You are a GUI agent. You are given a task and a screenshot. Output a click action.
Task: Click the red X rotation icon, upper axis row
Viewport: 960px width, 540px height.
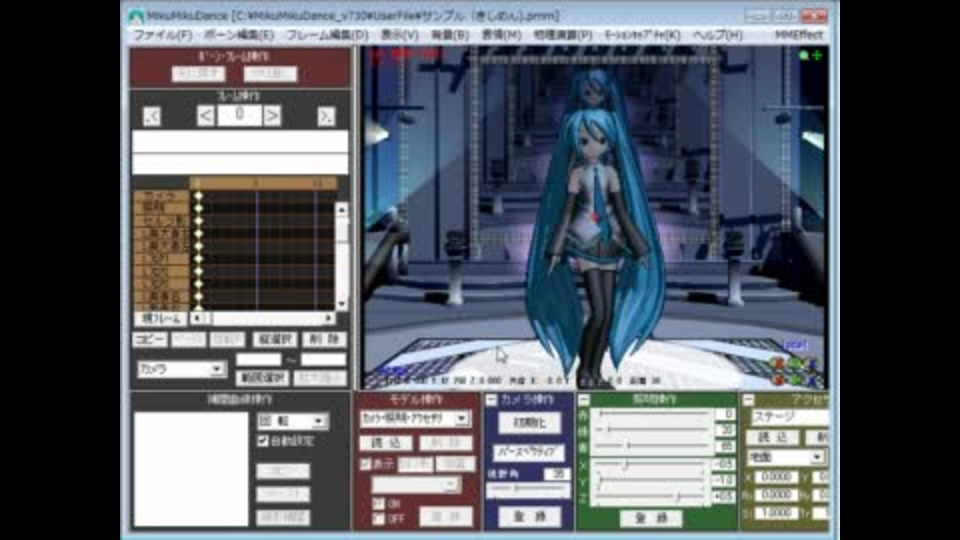(x=779, y=363)
